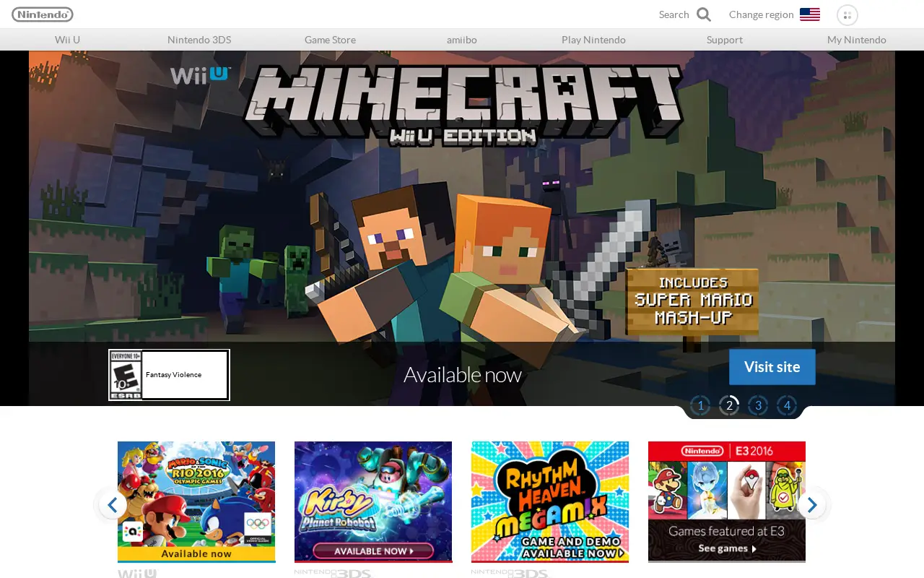Open the Support menu
The height and width of the screenshot is (578, 924).
point(725,40)
